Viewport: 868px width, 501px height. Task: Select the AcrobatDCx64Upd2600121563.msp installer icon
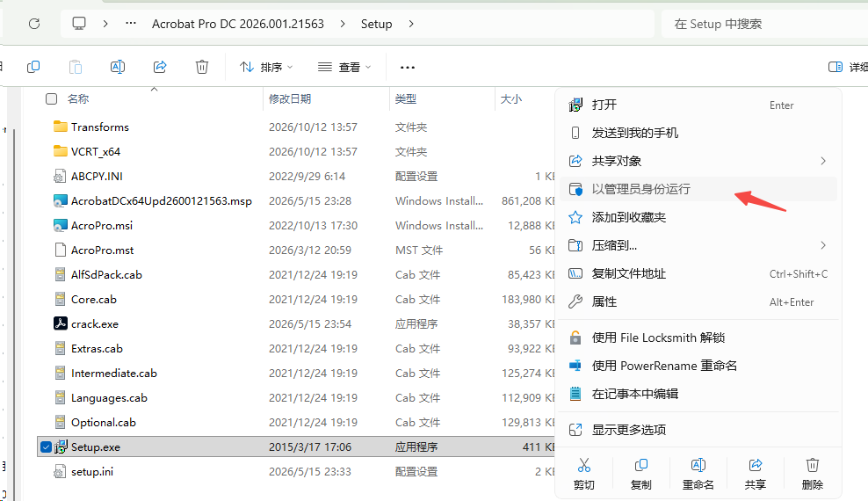coord(60,201)
